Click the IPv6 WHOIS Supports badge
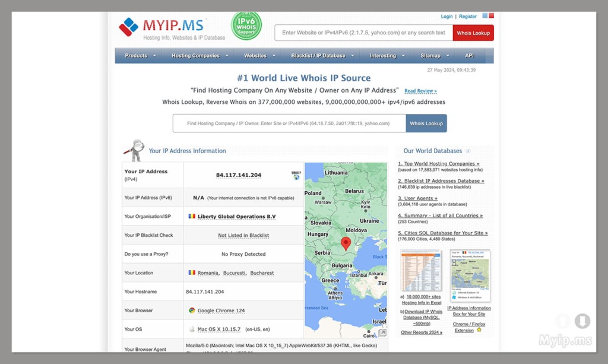 [x=246, y=26]
